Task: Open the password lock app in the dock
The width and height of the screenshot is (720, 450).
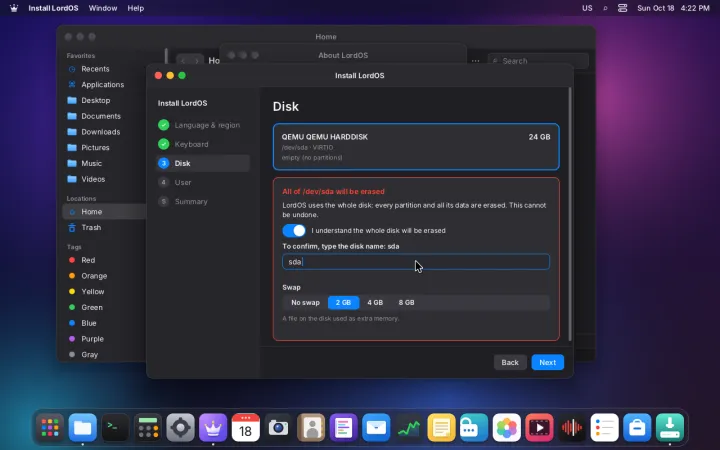Action: tap(474, 428)
